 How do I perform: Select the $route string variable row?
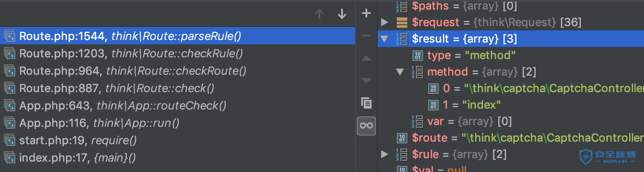(x=511, y=138)
